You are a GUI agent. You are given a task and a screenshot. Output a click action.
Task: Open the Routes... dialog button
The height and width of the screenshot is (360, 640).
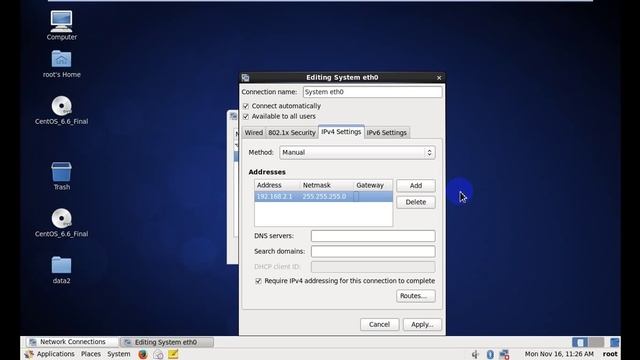[x=416, y=296]
